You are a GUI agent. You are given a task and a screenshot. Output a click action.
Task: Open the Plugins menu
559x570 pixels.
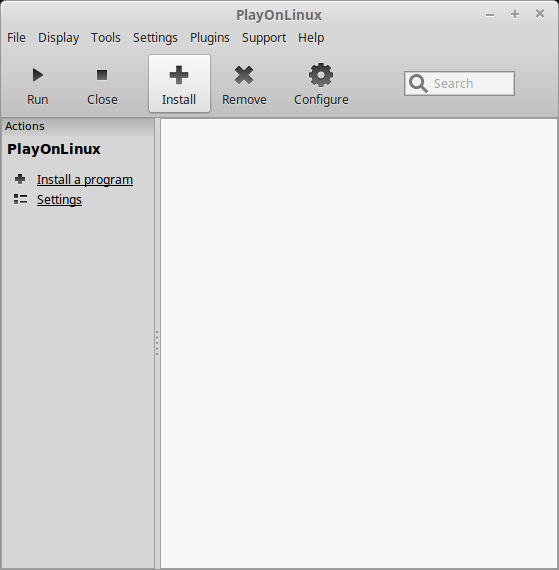coord(210,38)
